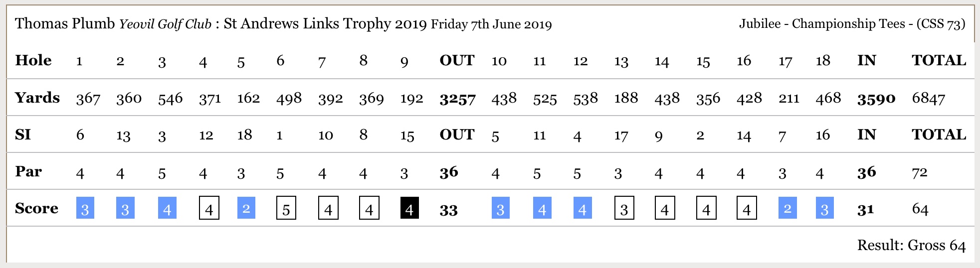Select the hole 17 score box
Image resolution: width=980 pixels, height=268 pixels.
(x=787, y=208)
